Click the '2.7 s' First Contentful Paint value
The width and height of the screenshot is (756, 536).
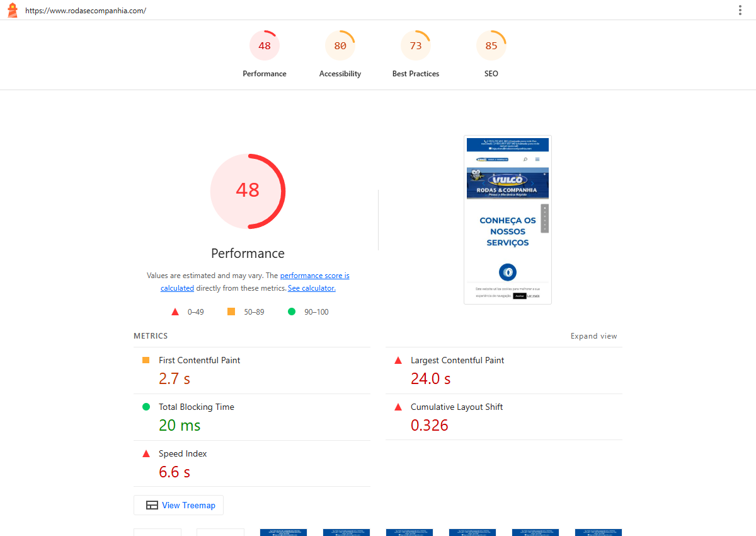click(x=175, y=378)
